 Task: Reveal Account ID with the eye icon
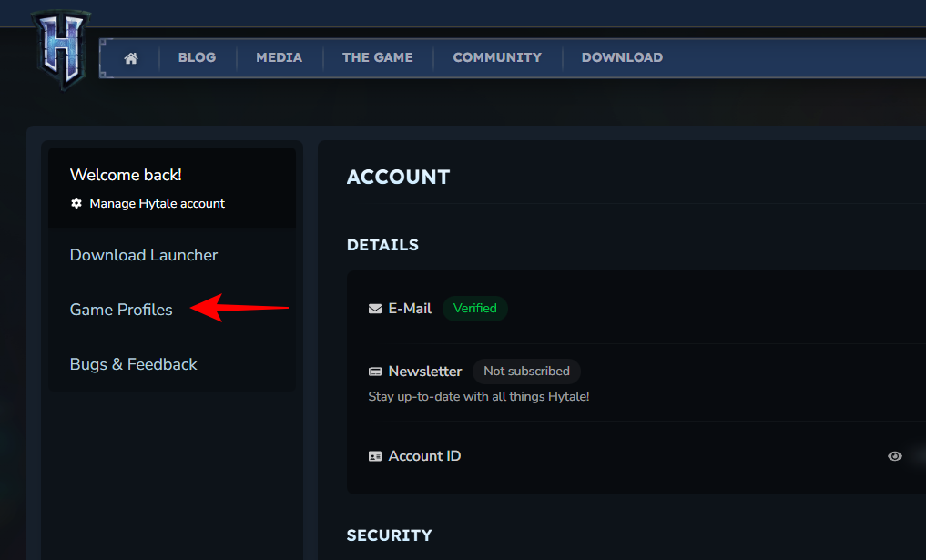point(895,456)
